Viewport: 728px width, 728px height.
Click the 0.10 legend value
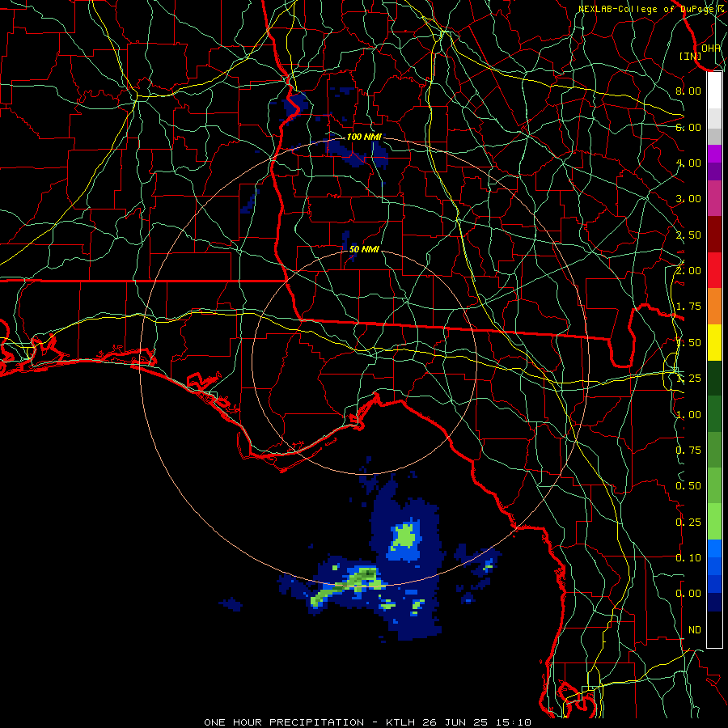[x=688, y=558]
